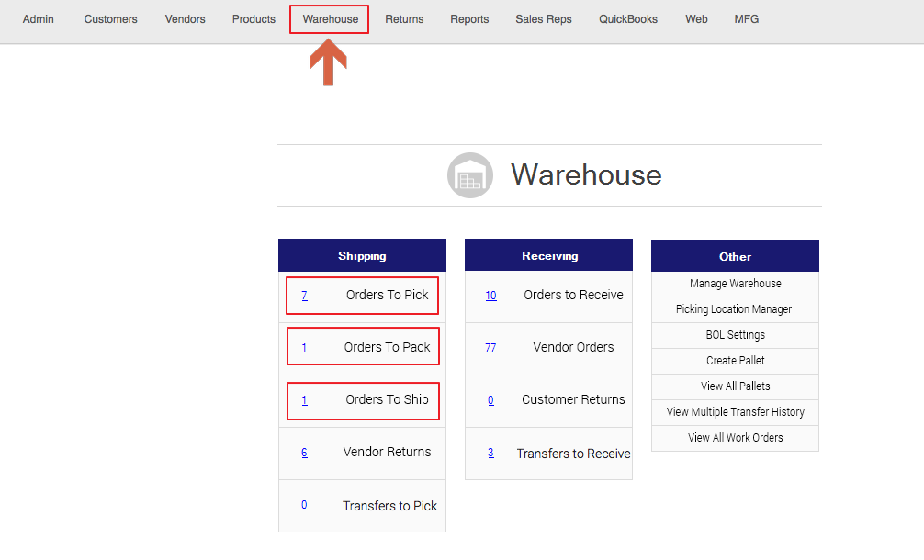View All Work Orders

coord(735,438)
